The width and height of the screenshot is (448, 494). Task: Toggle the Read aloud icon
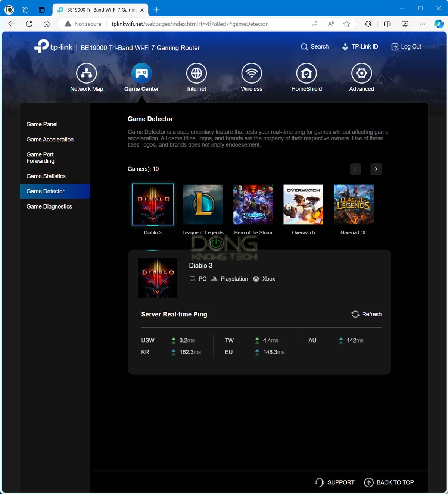tap(331, 24)
